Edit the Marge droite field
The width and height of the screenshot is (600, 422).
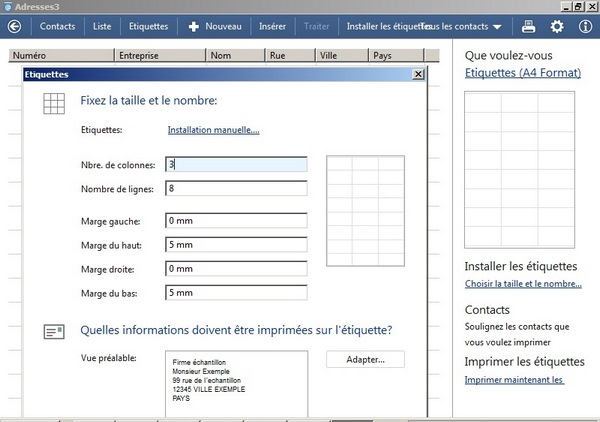point(236,269)
